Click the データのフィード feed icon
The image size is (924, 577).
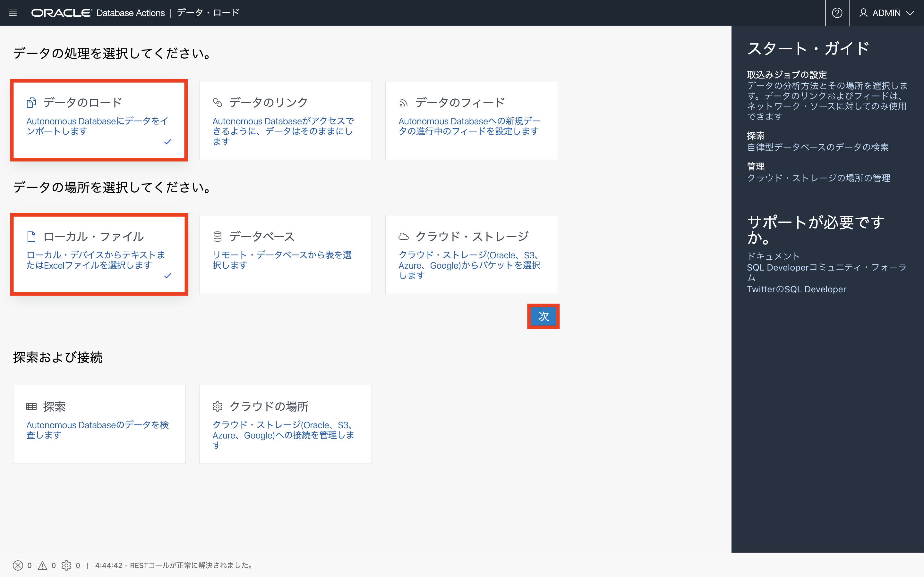click(403, 102)
